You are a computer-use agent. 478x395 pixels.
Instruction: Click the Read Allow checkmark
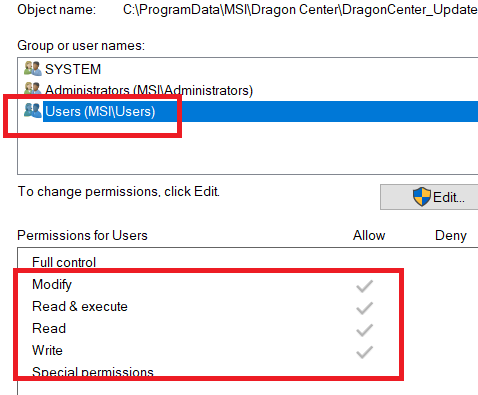(364, 330)
